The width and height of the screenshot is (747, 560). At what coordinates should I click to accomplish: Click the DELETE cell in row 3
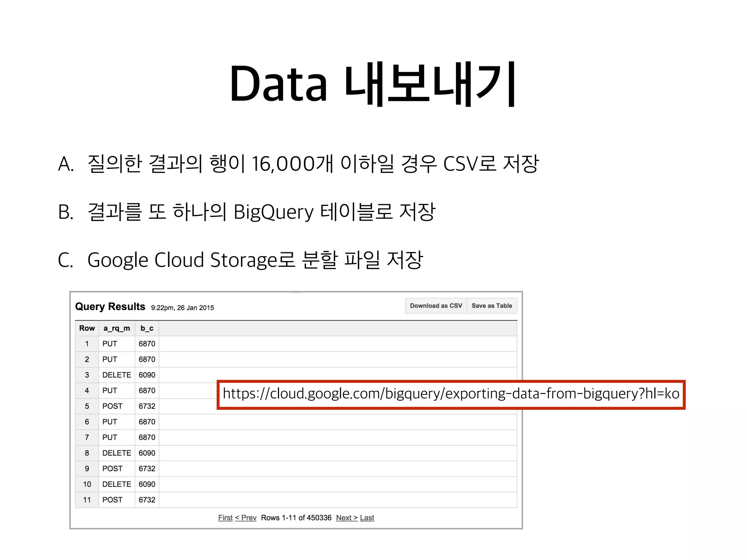pos(117,375)
